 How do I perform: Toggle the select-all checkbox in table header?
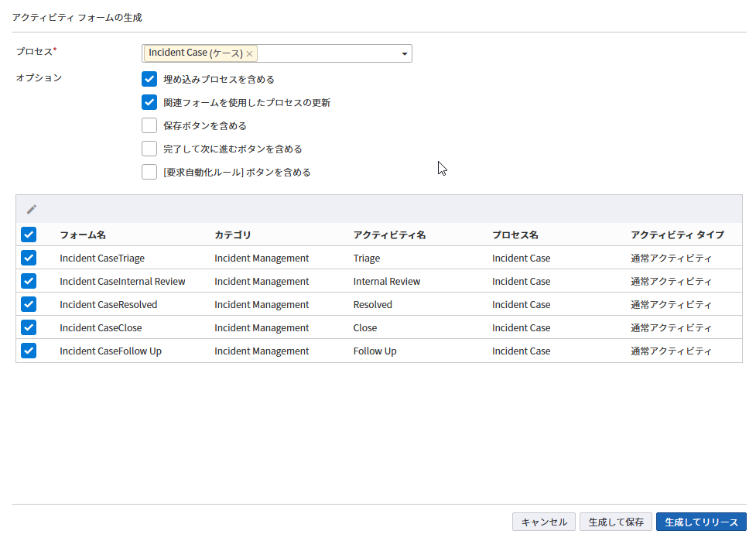click(x=29, y=235)
